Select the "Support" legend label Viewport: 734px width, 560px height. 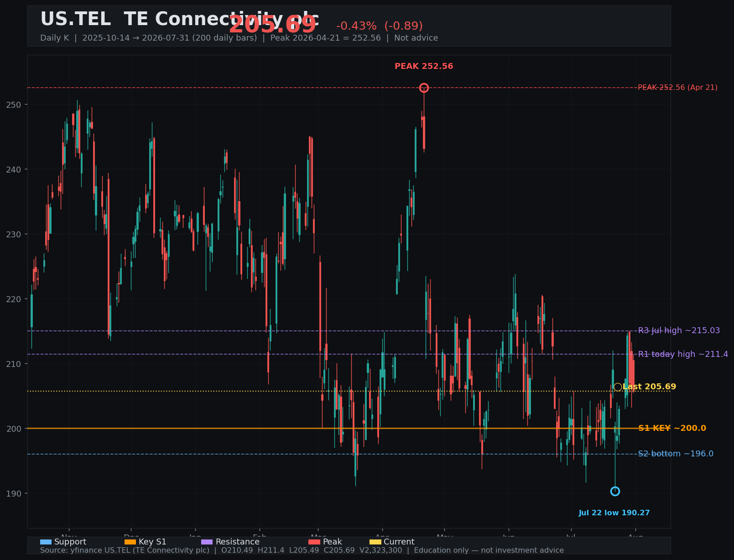click(x=70, y=542)
